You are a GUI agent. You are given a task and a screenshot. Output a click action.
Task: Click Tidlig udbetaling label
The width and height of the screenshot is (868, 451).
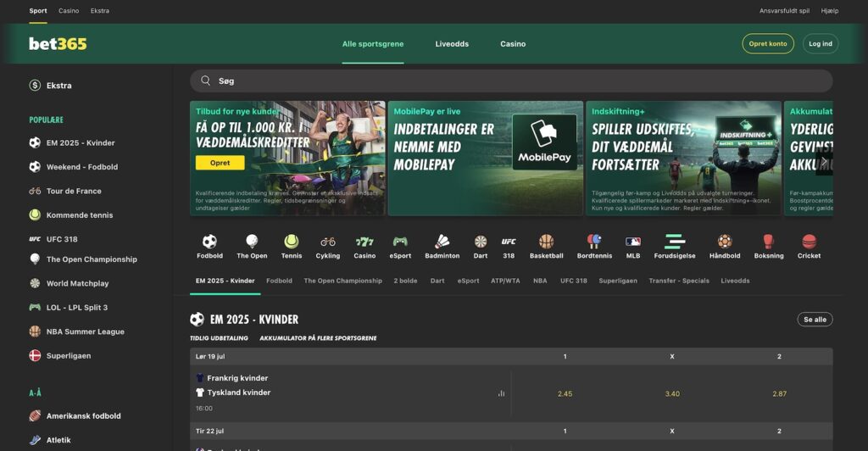tap(219, 338)
